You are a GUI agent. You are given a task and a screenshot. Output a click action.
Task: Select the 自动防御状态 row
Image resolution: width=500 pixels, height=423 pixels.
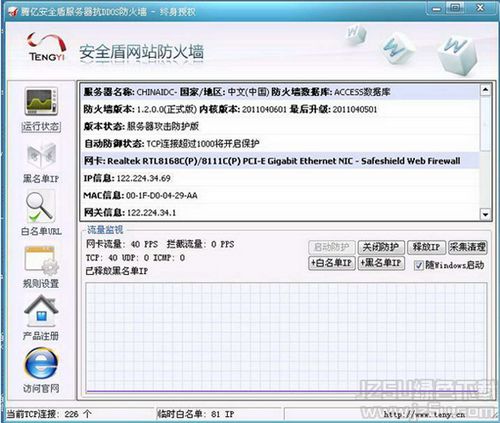pos(280,144)
